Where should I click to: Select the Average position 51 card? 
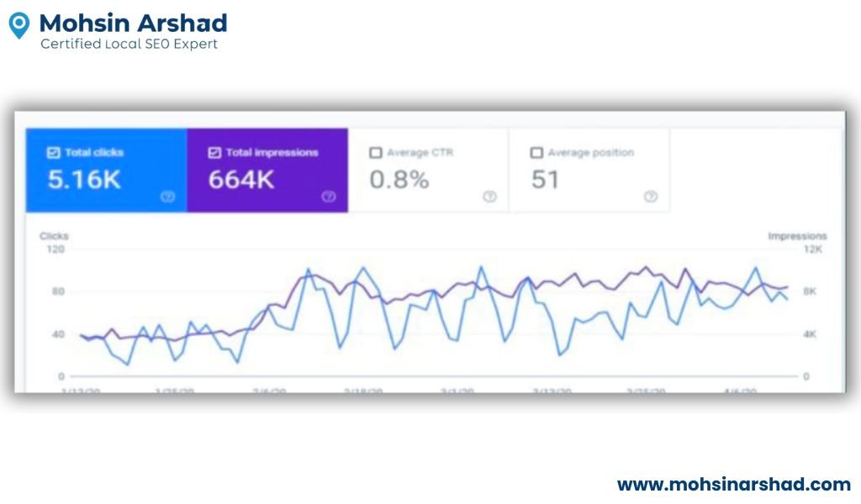click(x=589, y=171)
